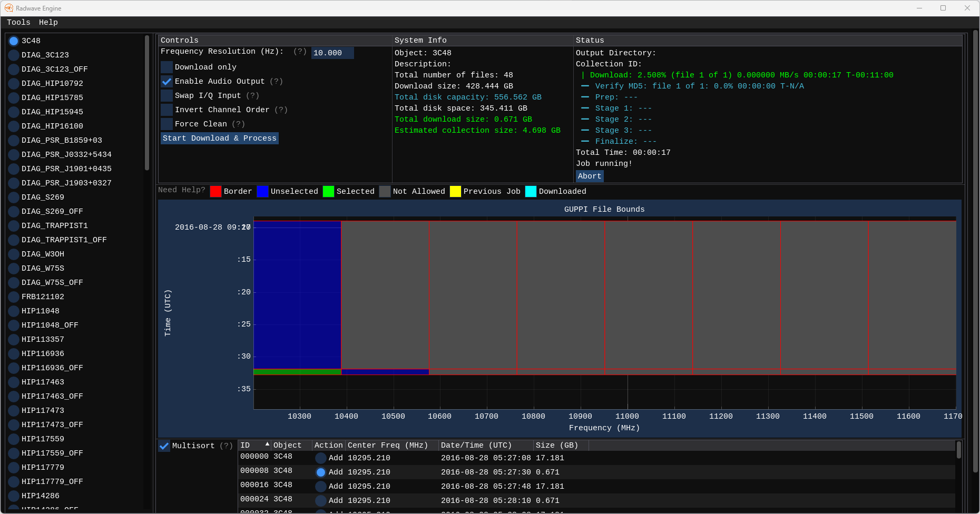This screenshot has height=514, width=980.
Task: Open the Tools menu
Action: (18, 23)
